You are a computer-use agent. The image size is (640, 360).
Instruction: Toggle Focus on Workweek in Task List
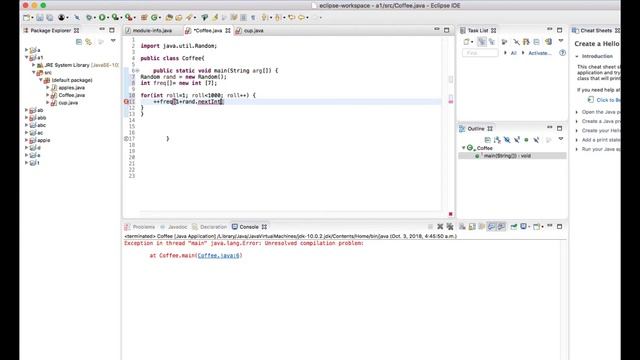click(x=504, y=42)
